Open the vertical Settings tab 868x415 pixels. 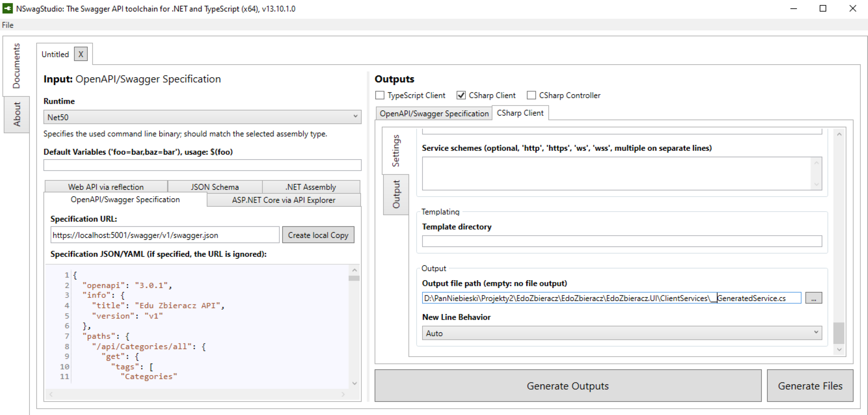[396, 150]
